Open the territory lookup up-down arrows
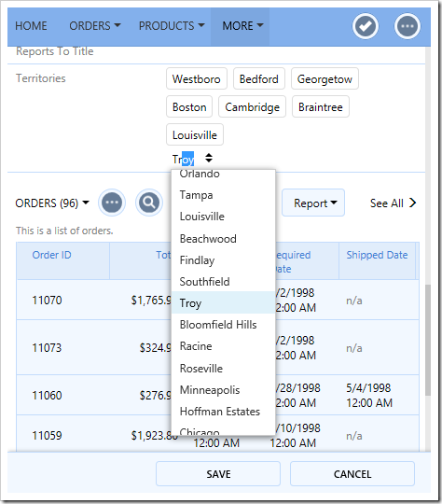The height and width of the screenshot is (504, 442). tap(209, 158)
